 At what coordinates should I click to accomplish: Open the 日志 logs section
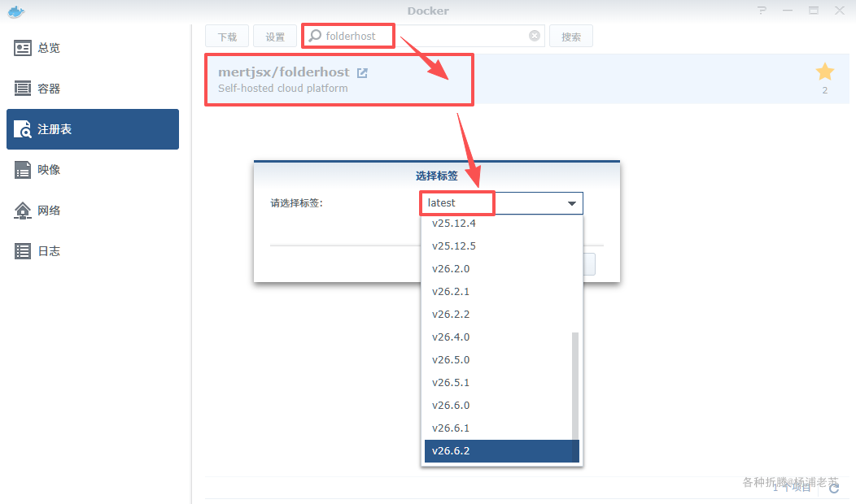coord(93,251)
